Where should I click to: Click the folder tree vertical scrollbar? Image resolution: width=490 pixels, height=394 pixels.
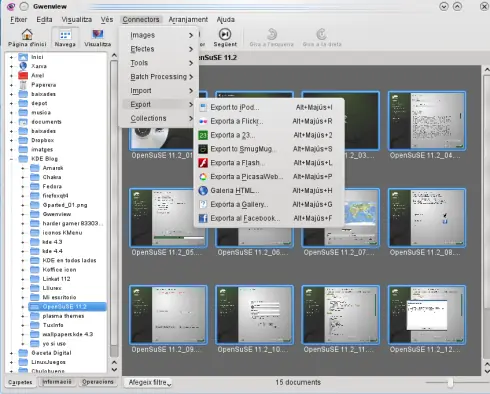pyautogui.click(x=114, y=203)
